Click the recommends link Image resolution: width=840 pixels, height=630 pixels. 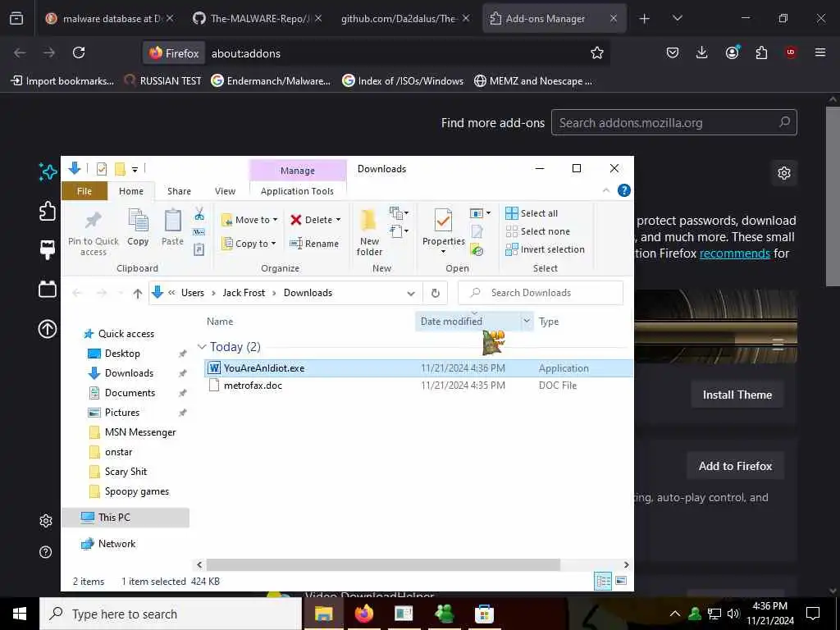click(x=734, y=253)
